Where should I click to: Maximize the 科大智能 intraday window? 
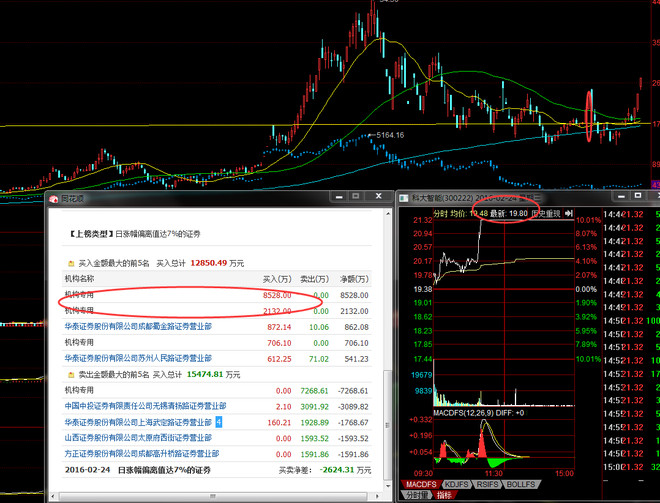638,196
